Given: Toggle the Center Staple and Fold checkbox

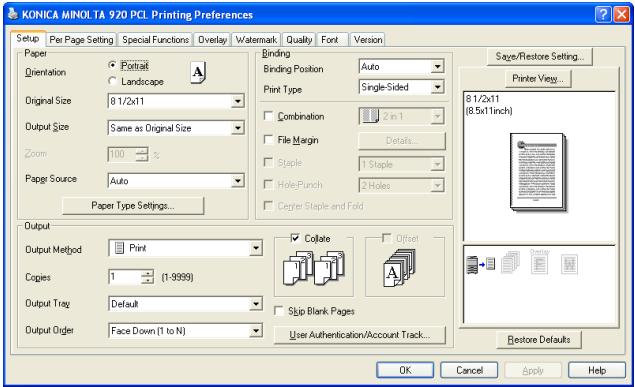Looking at the screenshot, I should coord(268,206).
